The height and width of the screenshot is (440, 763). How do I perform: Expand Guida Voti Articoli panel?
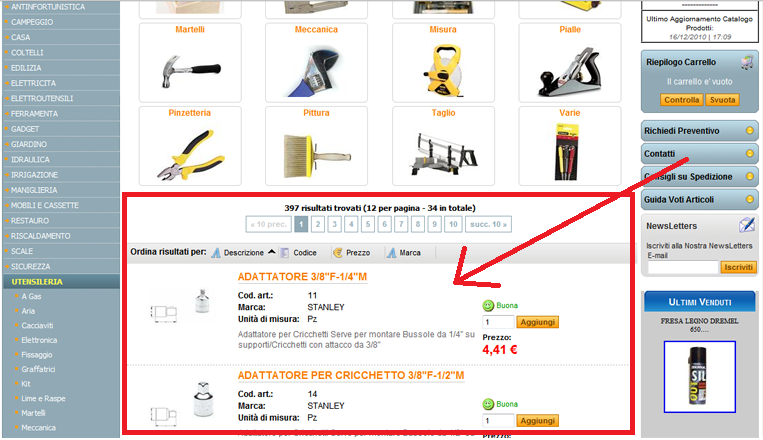(x=699, y=199)
